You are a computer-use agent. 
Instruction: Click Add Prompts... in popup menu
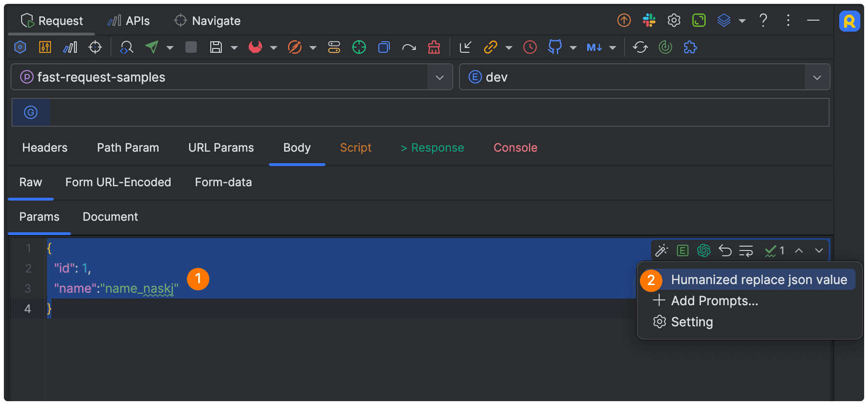(714, 301)
